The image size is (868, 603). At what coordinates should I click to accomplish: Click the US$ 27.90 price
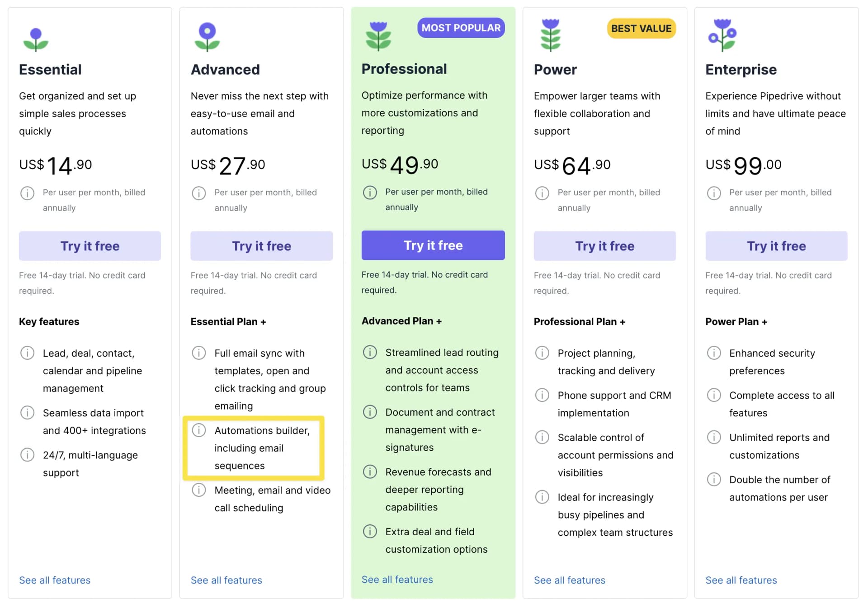point(228,165)
